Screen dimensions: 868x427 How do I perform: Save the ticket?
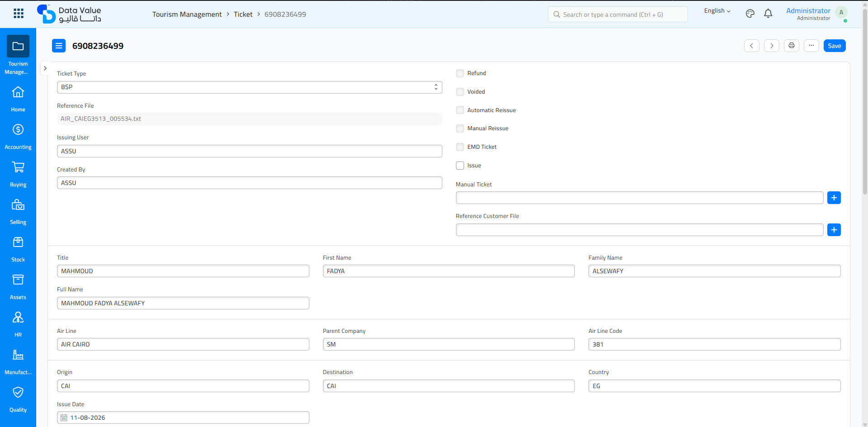(835, 46)
